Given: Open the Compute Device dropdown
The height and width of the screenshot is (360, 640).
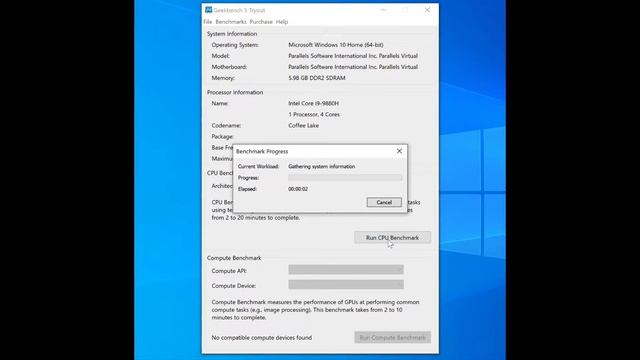Looking at the screenshot, I should tap(346, 285).
